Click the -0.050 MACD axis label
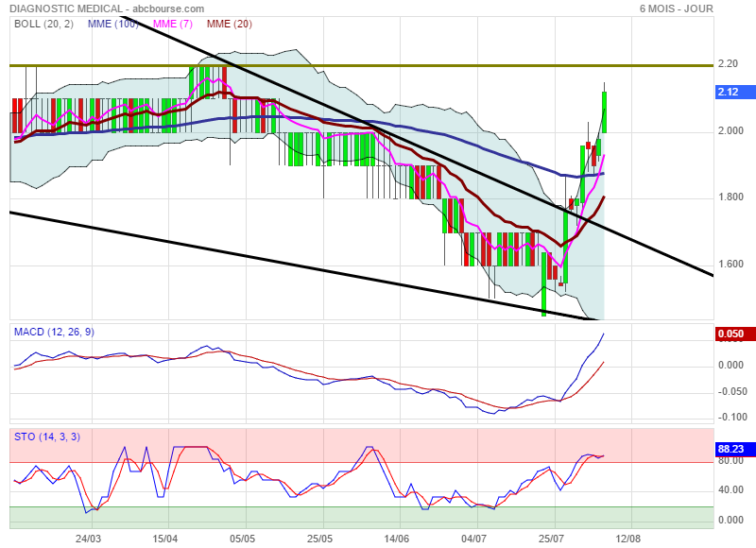This screenshot has height=548, width=756. click(732, 391)
